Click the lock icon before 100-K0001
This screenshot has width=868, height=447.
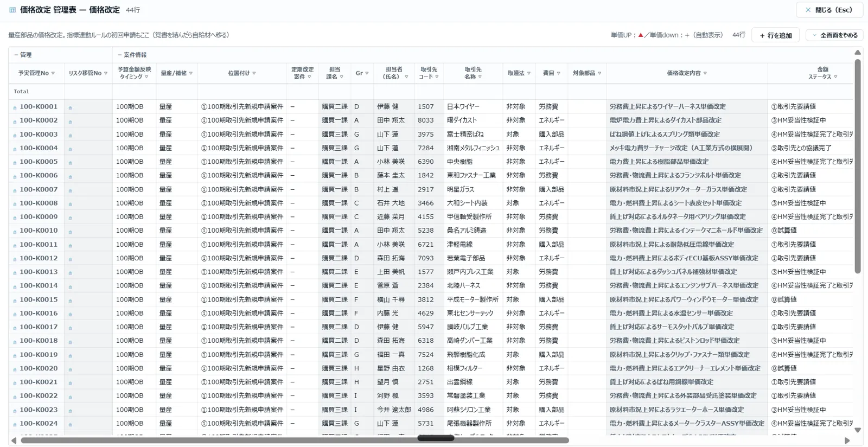[x=15, y=107]
